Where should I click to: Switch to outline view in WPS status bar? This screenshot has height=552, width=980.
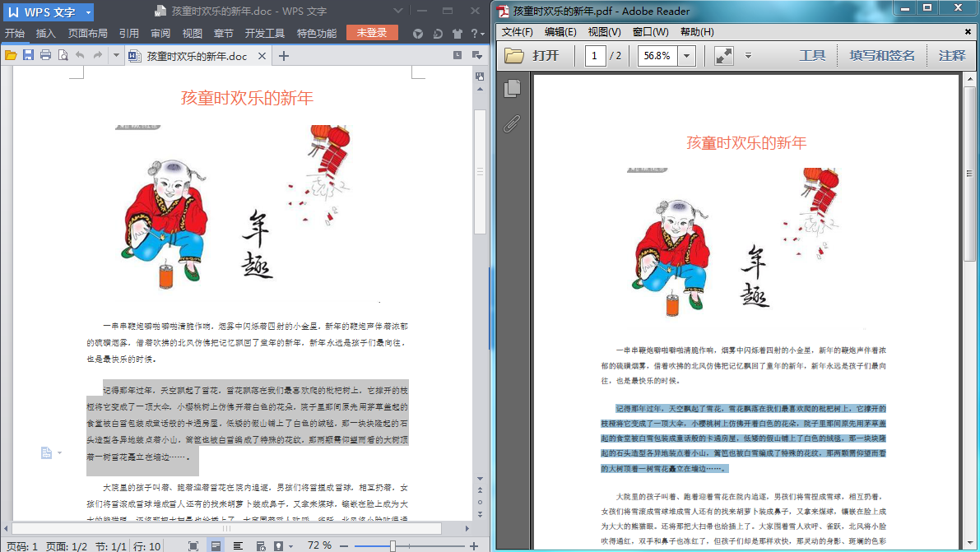coord(238,545)
